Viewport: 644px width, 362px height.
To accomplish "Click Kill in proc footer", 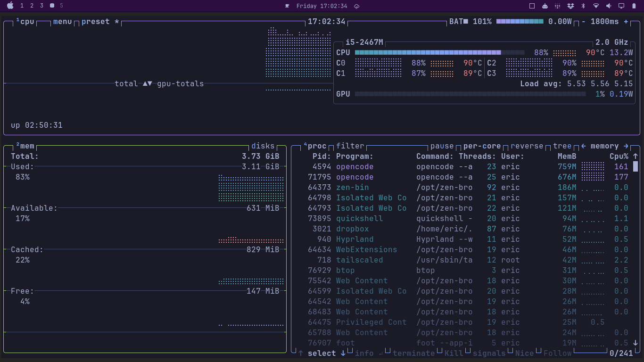I will click(454, 354).
